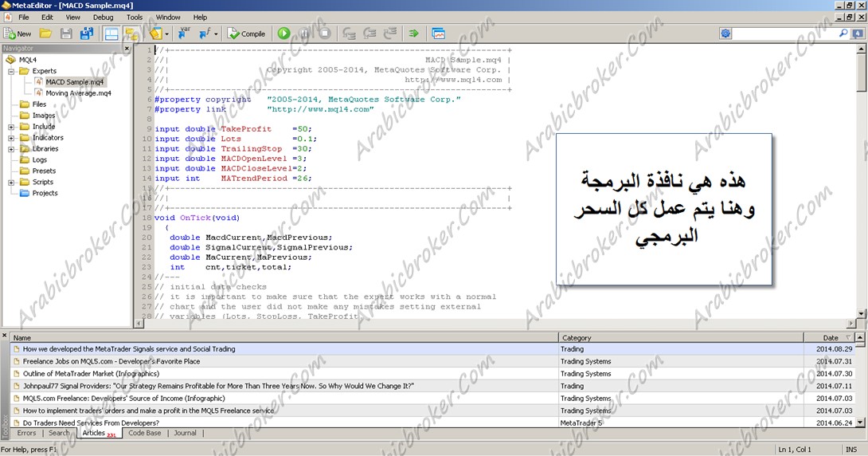This screenshot has width=868, height=456.
Task: Sort articles by Date column header
Action: (829, 337)
